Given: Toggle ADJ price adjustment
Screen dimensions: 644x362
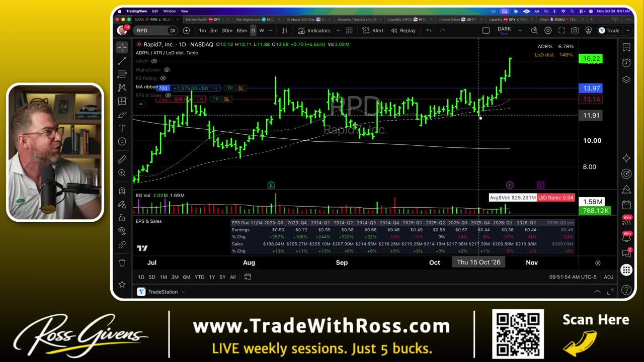Looking at the screenshot, I should click(608, 277).
